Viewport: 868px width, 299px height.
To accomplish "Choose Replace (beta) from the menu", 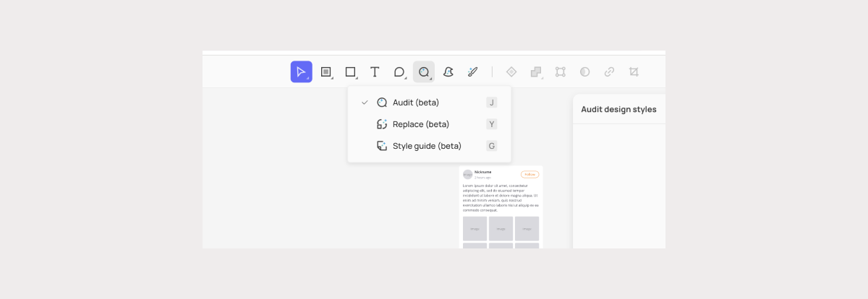I will click(x=420, y=124).
